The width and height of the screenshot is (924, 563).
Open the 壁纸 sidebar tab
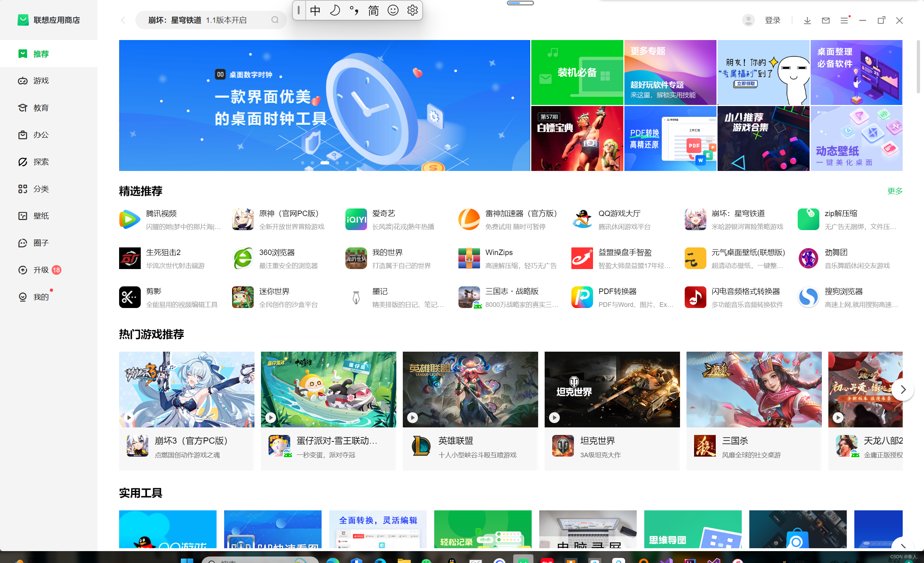40,216
